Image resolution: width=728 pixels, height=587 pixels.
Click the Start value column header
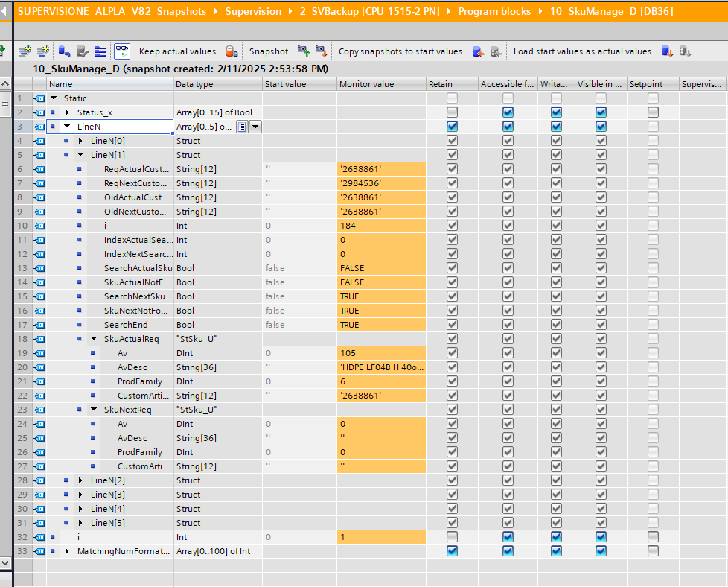pyautogui.click(x=299, y=84)
